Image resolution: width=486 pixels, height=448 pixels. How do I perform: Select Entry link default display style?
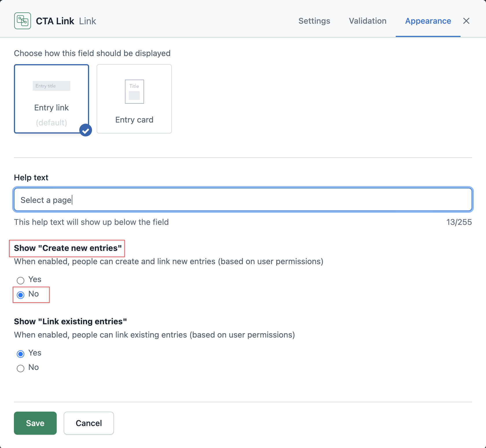[x=51, y=99]
